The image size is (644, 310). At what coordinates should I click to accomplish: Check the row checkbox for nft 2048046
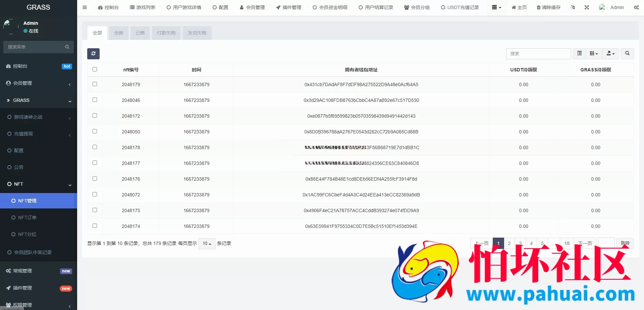(x=95, y=100)
